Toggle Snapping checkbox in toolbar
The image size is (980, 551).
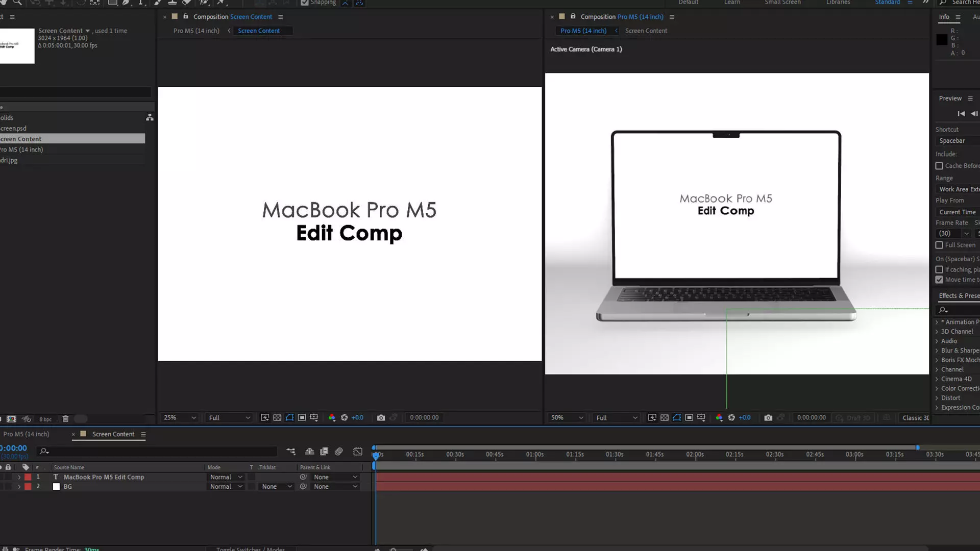point(305,3)
